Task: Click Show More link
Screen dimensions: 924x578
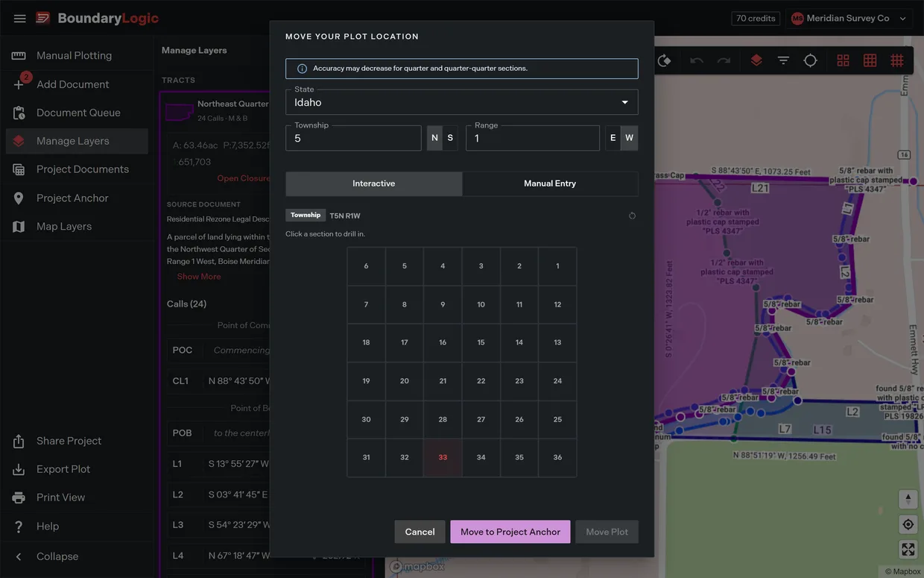Action: [199, 277]
